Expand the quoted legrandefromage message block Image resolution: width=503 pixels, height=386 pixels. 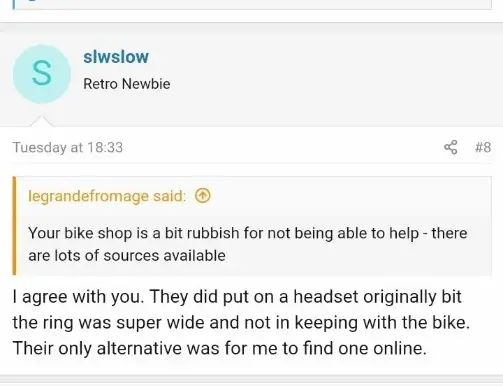pos(252,226)
